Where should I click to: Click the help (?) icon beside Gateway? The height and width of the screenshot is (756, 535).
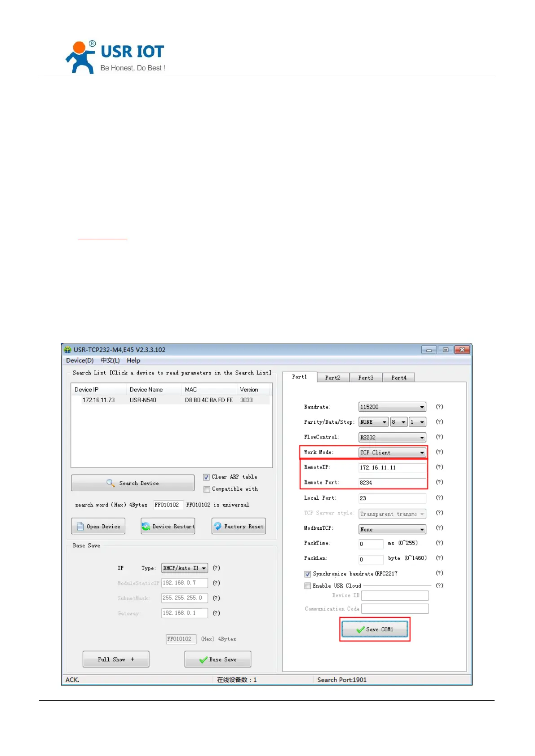pyautogui.click(x=216, y=613)
